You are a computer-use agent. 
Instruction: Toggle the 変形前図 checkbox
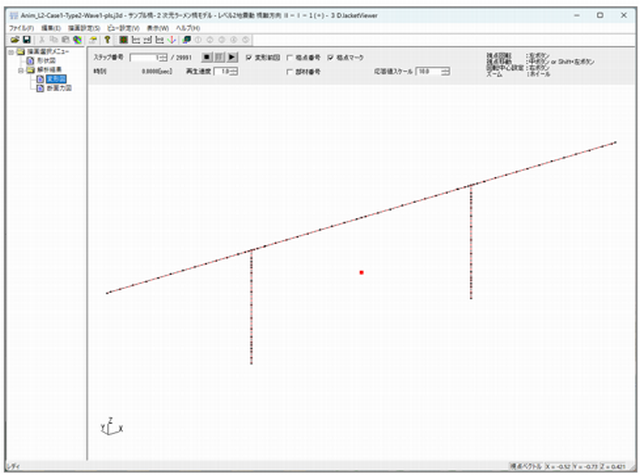pyautogui.click(x=249, y=58)
